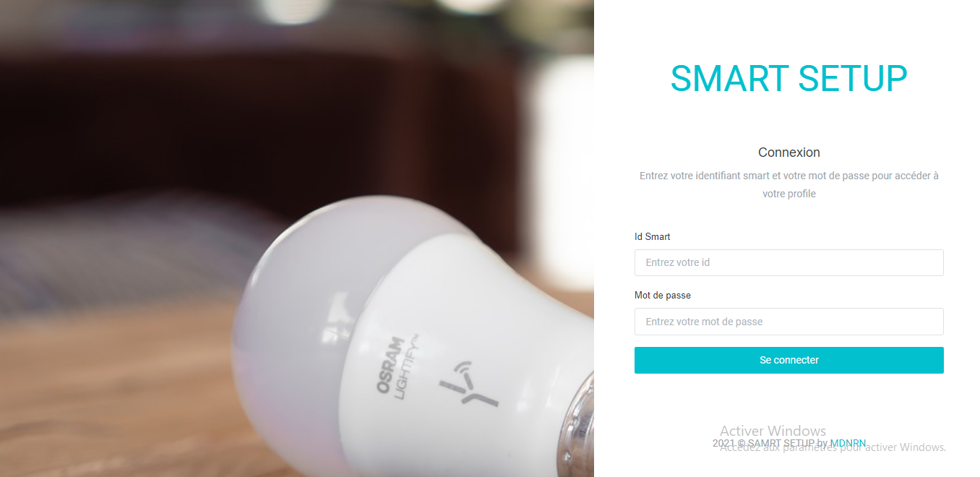This screenshot has width=980, height=477.
Task: Click the Entrez votre id placeholder text
Action: click(678, 262)
